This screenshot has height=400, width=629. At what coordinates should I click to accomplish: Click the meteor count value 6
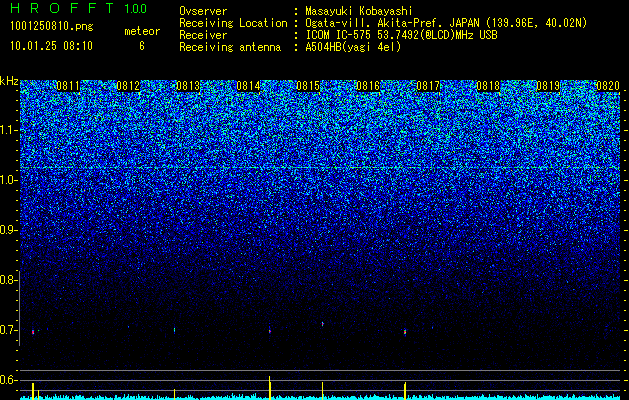point(142,46)
